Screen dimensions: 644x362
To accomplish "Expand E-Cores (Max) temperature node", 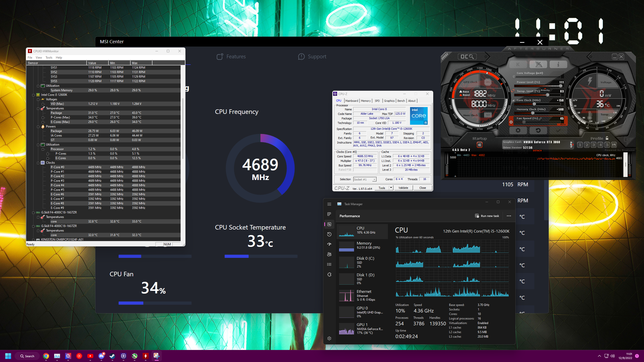I will point(43,122).
